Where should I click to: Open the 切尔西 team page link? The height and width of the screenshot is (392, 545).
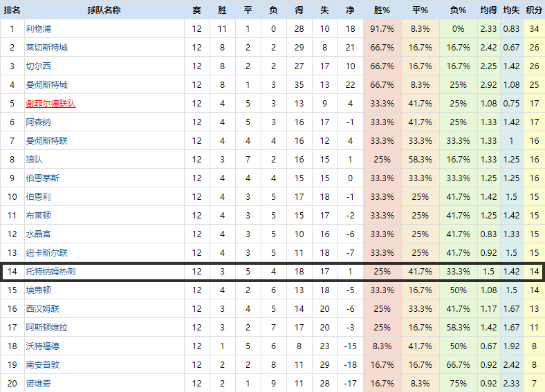(38, 66)
